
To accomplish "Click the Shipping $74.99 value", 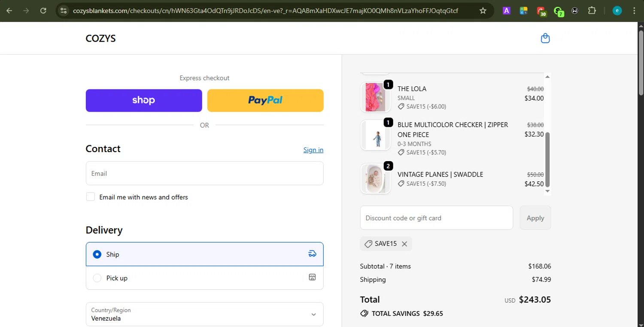I will click(541, 279).
